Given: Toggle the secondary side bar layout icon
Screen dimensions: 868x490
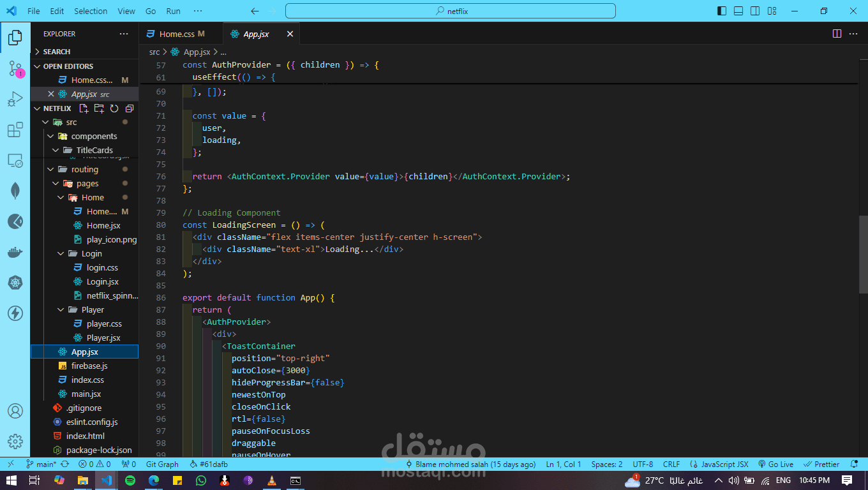Looking at the screenshot, I should (x=755, y=11).
